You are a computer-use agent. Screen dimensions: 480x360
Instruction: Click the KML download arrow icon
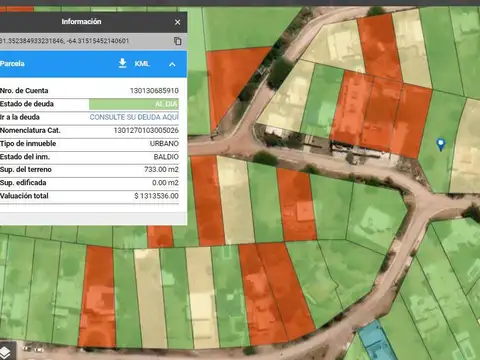coord(123,63)
